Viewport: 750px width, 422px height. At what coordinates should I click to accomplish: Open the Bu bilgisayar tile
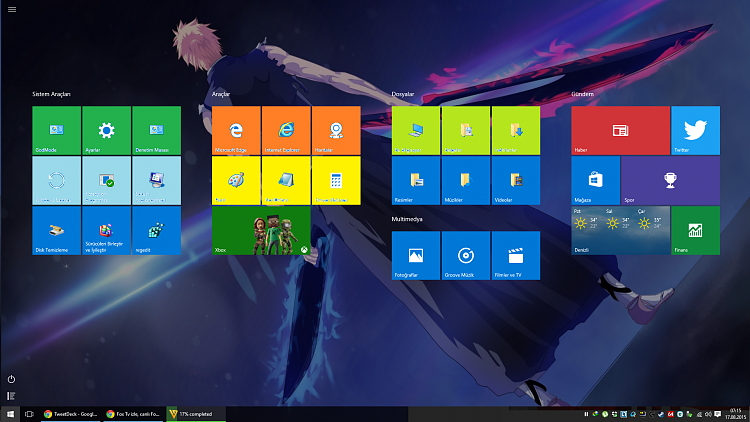click(x=416, y=130)
